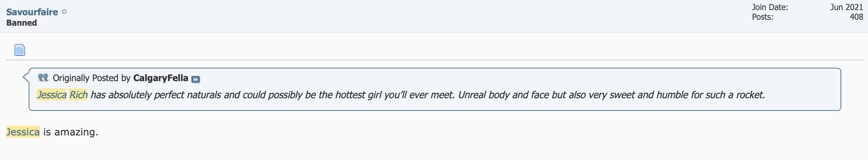Click CalgaryFella's name in the quote header
This screenshot has height=160, width=868.
[160, 78]
